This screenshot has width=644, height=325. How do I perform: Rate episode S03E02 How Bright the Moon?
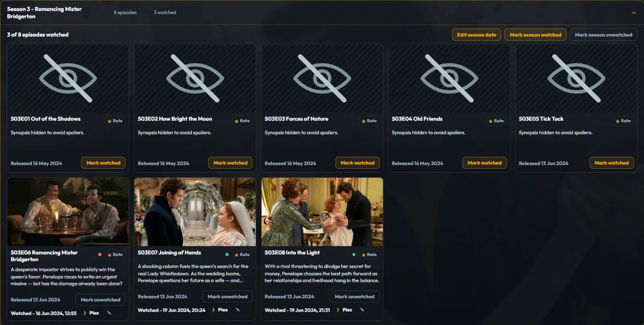click(x=242, y=121)
